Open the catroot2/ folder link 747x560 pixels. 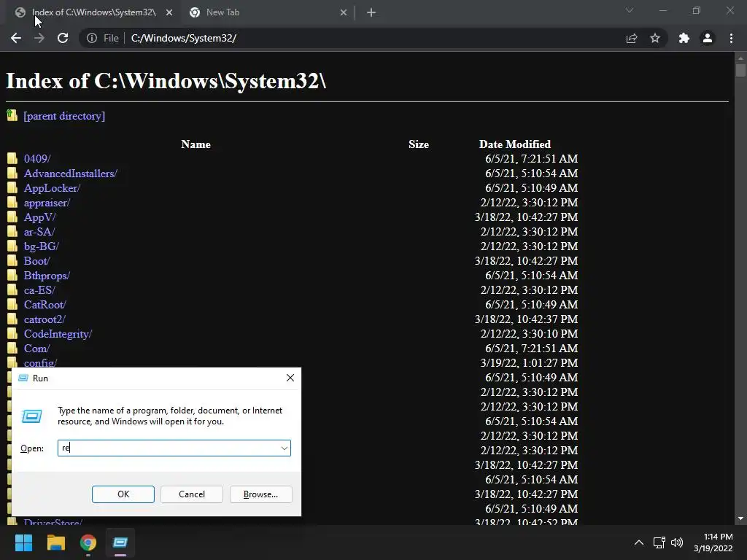[44, 319]
